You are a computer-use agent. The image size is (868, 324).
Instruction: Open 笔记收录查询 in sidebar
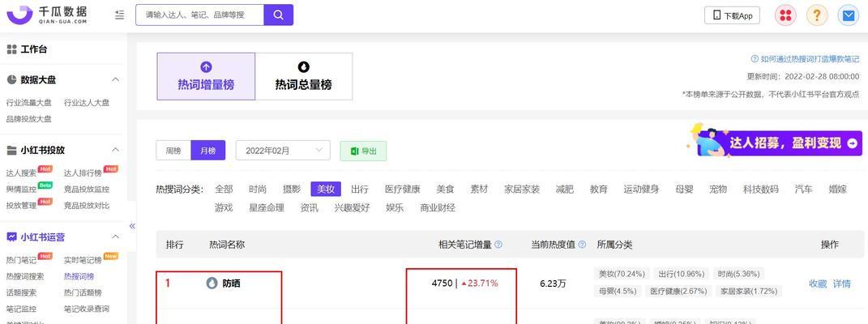[87, 309]
